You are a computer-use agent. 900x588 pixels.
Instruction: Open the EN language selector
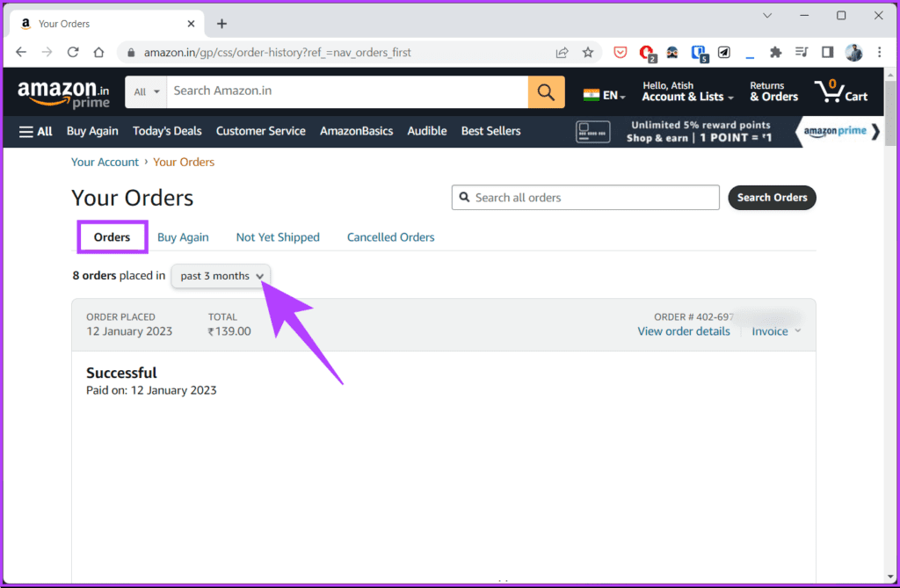[604, 95]
